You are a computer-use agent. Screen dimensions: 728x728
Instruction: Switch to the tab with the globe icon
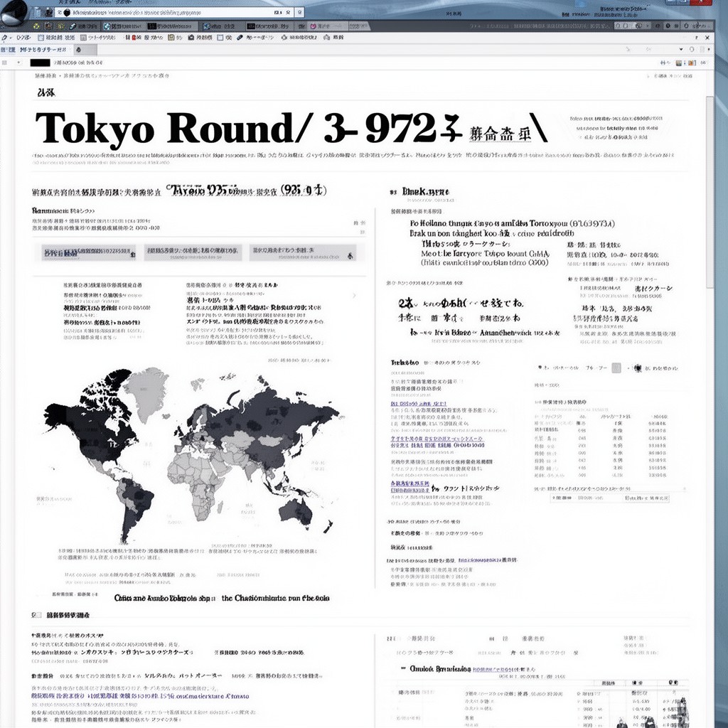click(124, 26)
